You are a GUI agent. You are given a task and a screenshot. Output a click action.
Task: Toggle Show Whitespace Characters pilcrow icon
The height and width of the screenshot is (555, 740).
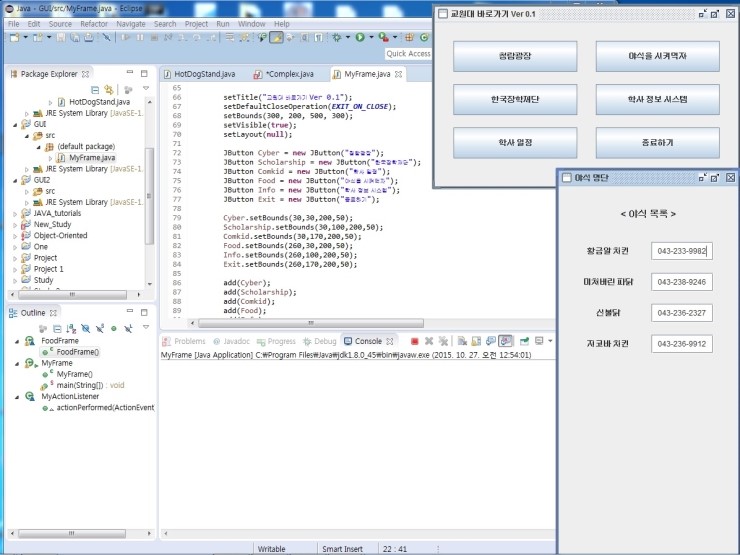click(x=319, y=37)
